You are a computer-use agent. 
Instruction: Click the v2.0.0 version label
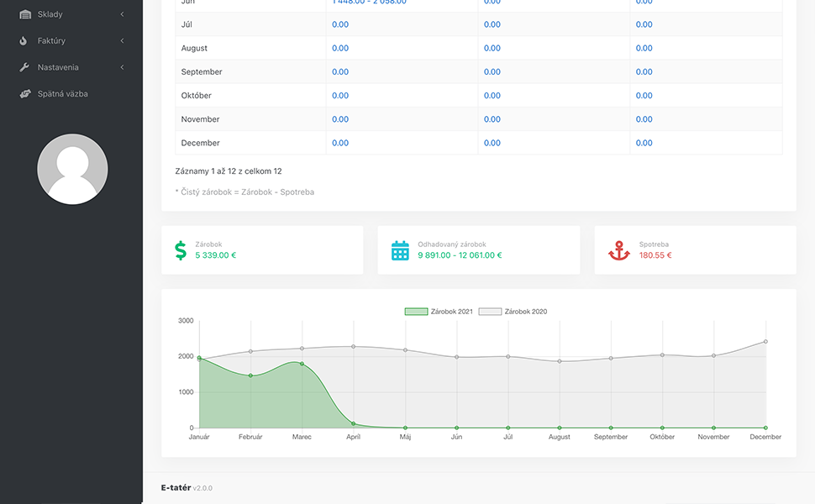[202, 488]
